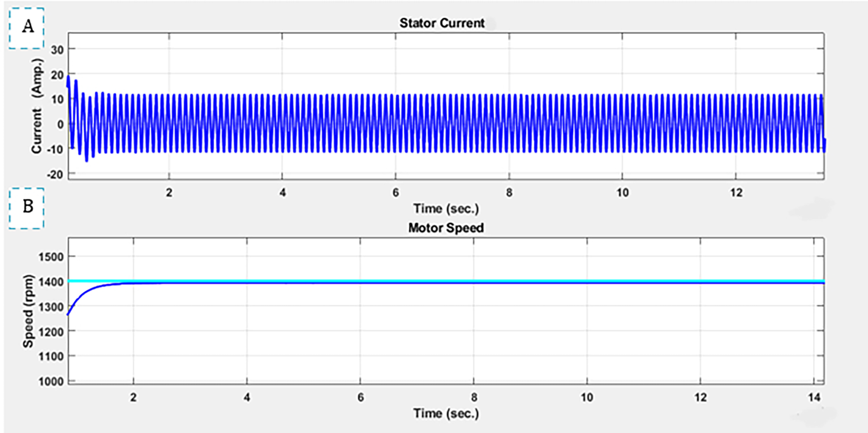Viewport: 868px width, 433px height.
Task: Select the Motor Speed plot title
Action: pos(445,227)
